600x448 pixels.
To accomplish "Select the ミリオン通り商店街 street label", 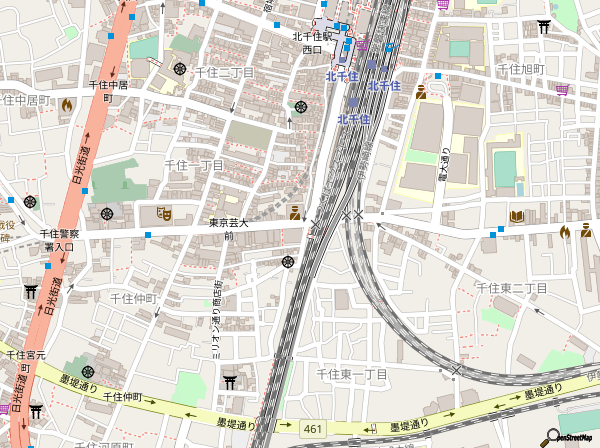I will tap(214, 325).
